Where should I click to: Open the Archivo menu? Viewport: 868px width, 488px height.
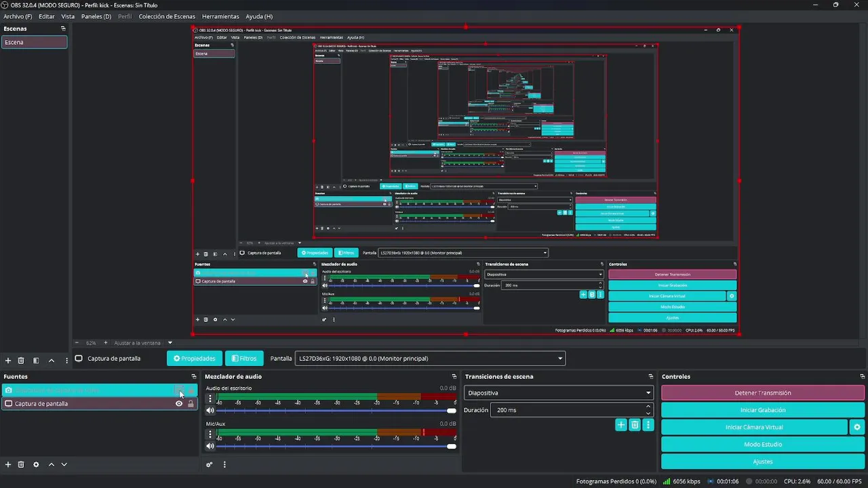click(x=18, y=16)
